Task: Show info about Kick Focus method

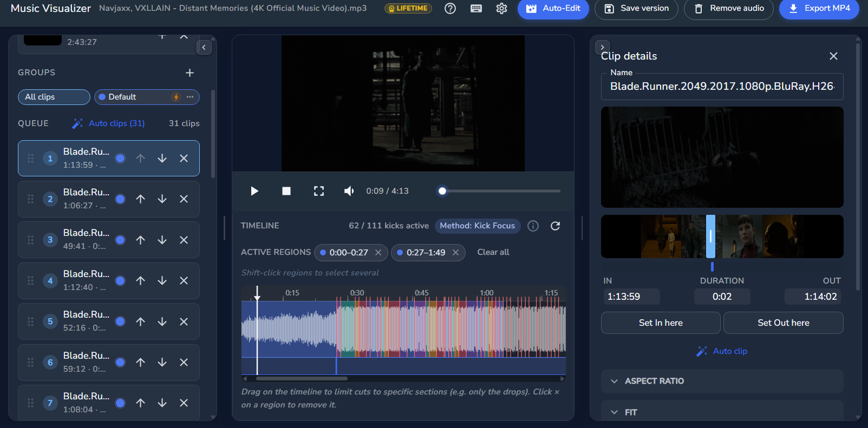Action: click(533, 226)
